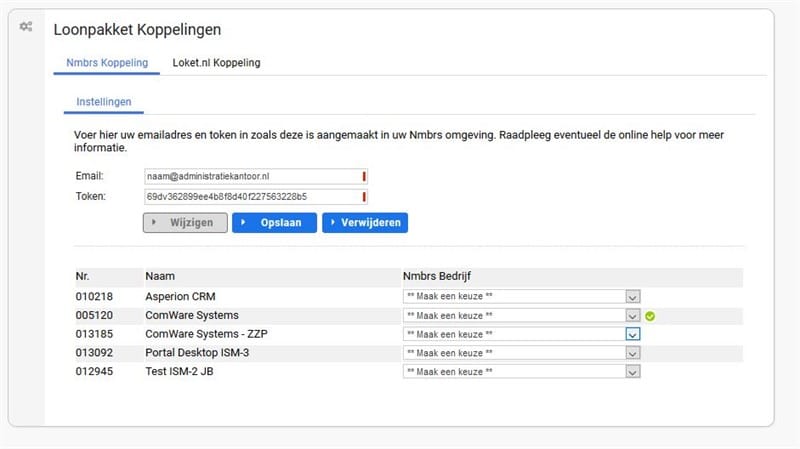The width and height of the screenshot is (800, 449).
Task: Expand the dropdown for ComWare Systems - ZZP
Action: (x=521, y=334)
